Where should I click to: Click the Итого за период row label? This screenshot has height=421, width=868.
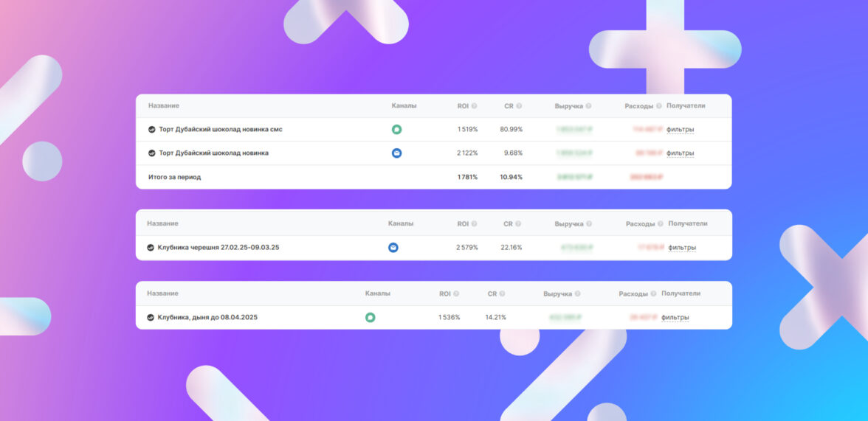174,177
